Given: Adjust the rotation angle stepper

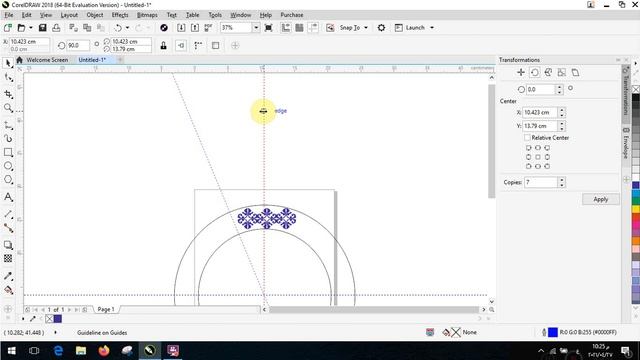Looking at the screenshot, I should [560, 89].
